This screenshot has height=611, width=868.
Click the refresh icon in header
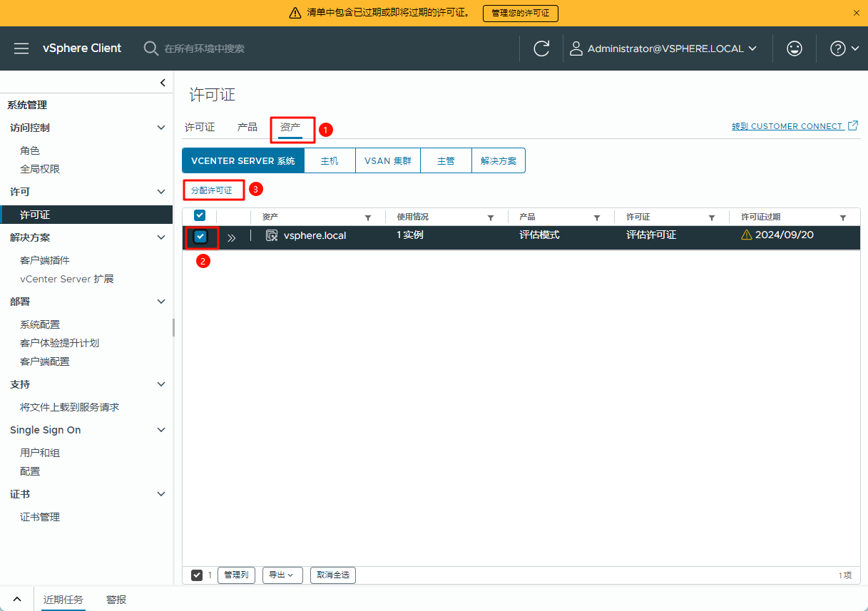541,48
